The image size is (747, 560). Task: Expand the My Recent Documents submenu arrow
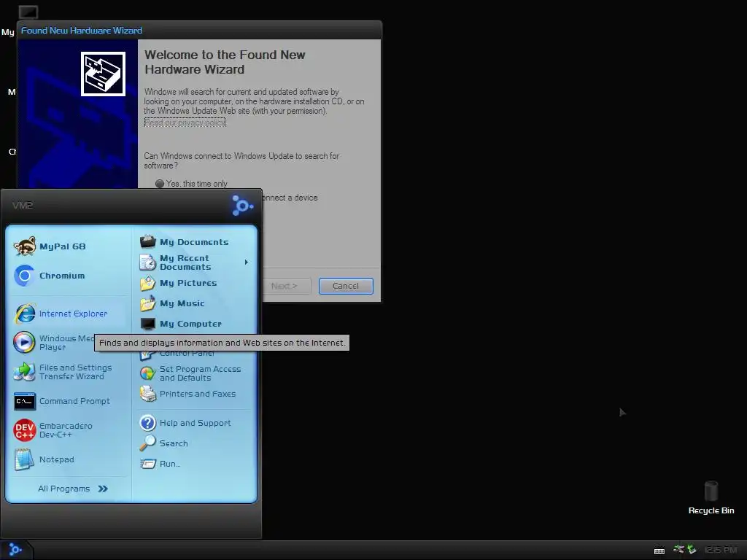(247, 262)
